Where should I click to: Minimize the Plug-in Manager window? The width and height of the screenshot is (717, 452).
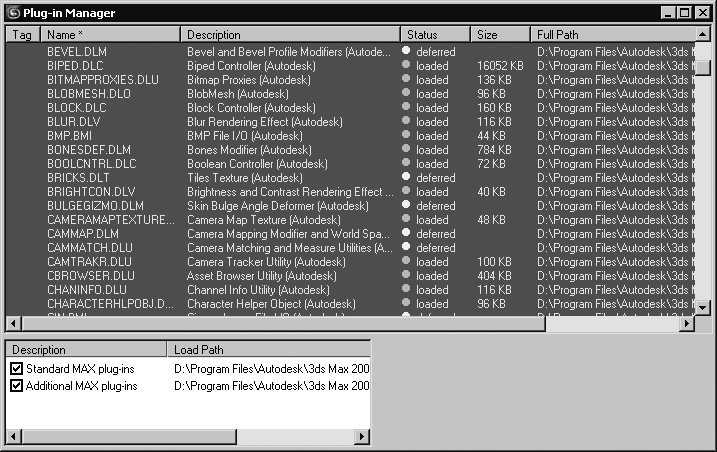point(668,13)
